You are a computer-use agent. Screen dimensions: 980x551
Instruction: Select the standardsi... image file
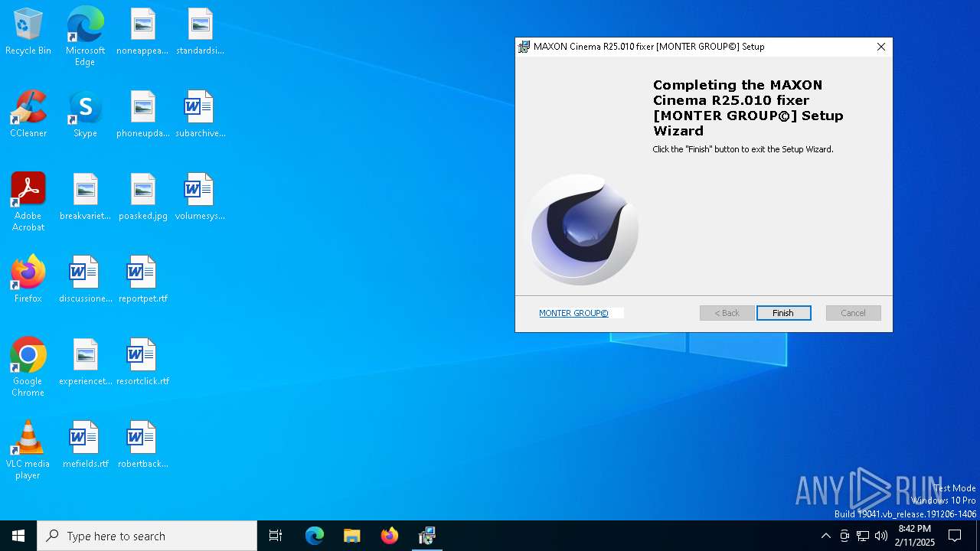200,32
